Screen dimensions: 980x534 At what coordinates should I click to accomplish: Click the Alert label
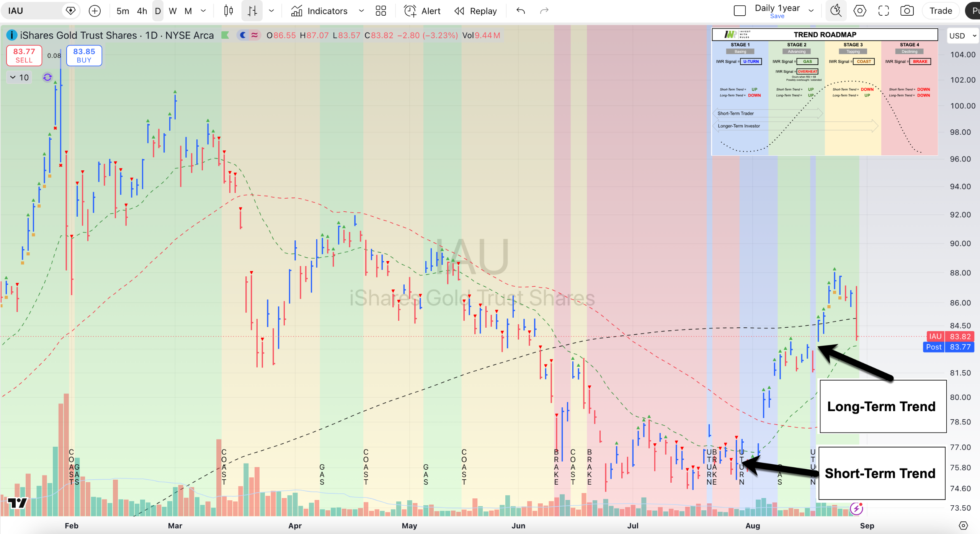coord(431,11)
